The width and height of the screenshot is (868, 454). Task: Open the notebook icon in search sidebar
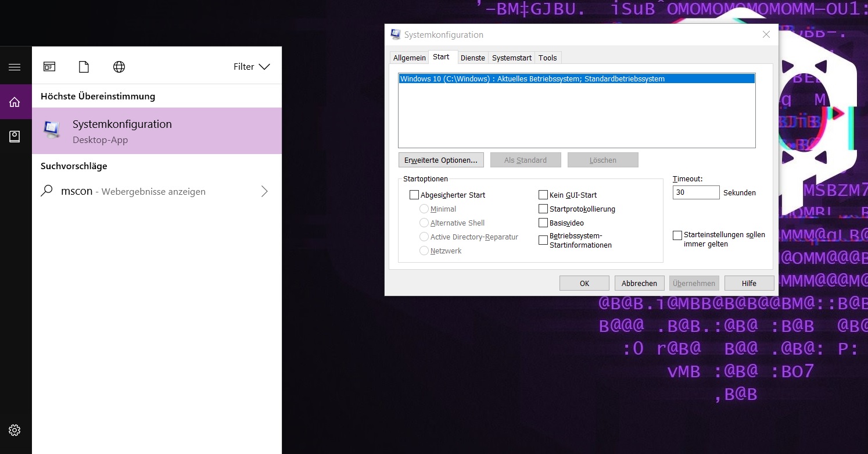(x=15, y=137)
